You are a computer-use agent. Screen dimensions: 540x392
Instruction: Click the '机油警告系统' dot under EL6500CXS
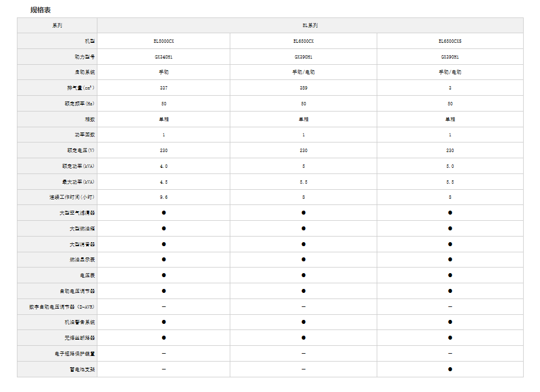click(x=450, y=322)
